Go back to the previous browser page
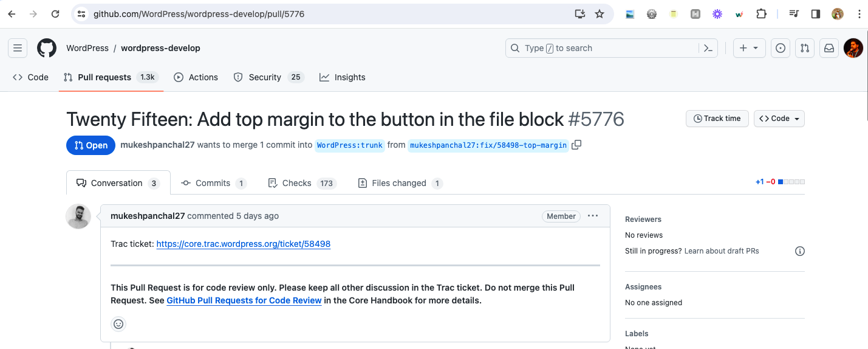 12,14
